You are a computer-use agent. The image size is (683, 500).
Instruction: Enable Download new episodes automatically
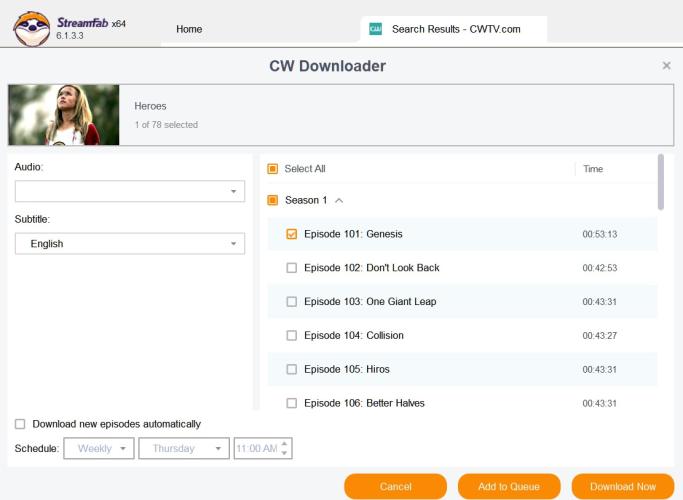coord(20,424)
